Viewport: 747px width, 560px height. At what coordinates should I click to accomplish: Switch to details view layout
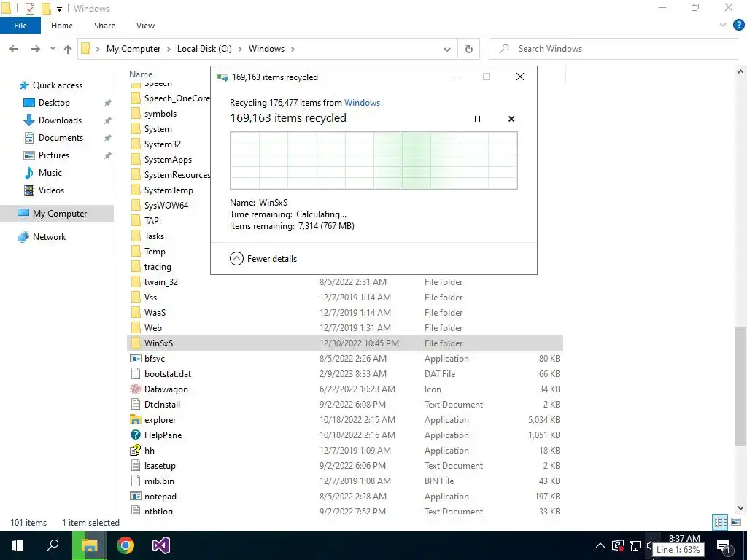coord(720,522)
